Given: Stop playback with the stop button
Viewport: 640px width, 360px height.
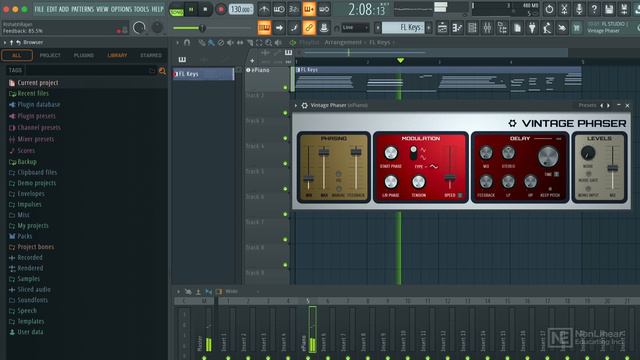Looking at the screenshot, I should (x=205, y=9).
